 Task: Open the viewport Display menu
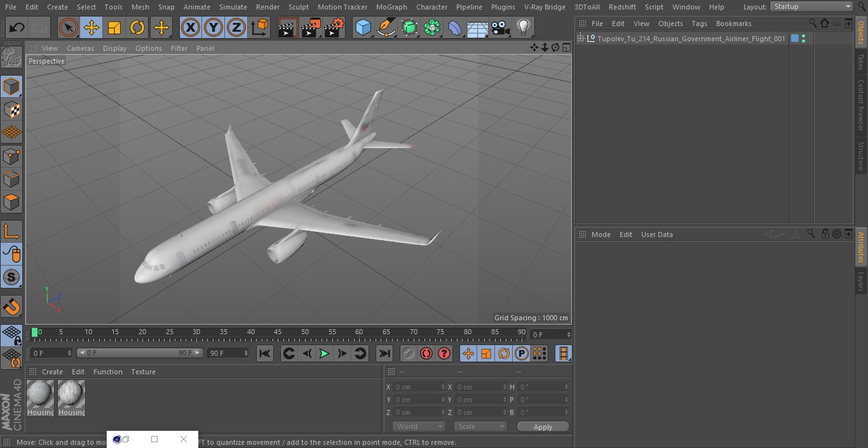point(114,48)
